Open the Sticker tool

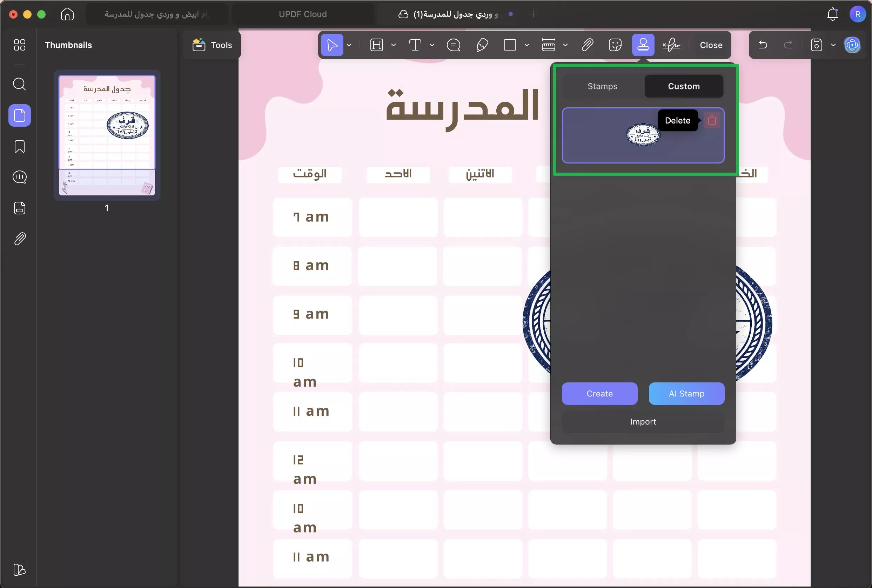[x=615, y=45]
